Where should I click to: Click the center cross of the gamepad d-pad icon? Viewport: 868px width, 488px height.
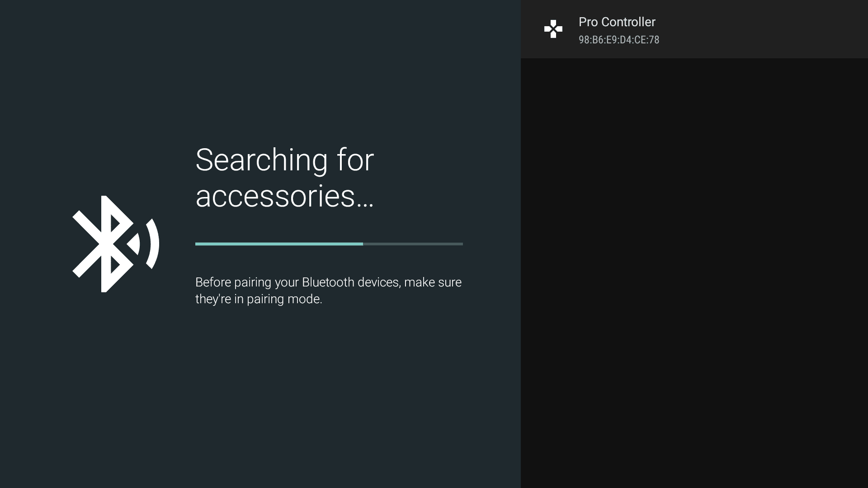pos(553,29)
